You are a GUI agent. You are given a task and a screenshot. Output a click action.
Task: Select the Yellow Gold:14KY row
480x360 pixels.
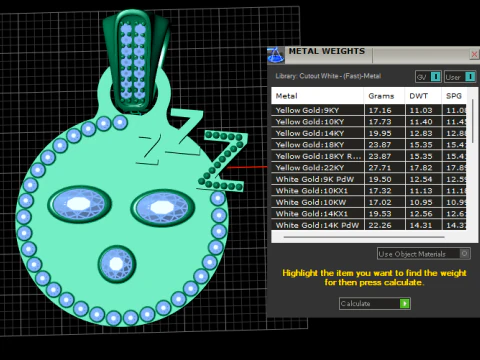369,133
